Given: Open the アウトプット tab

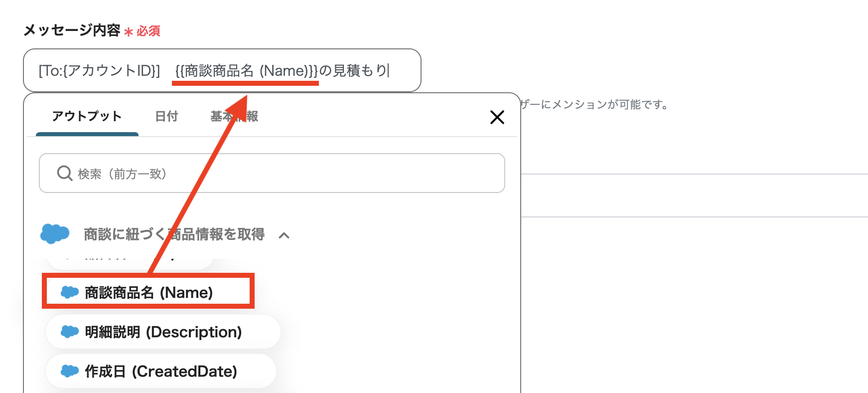Looking at the screenshot, I should pyautogui.click(x=86, y=116).
